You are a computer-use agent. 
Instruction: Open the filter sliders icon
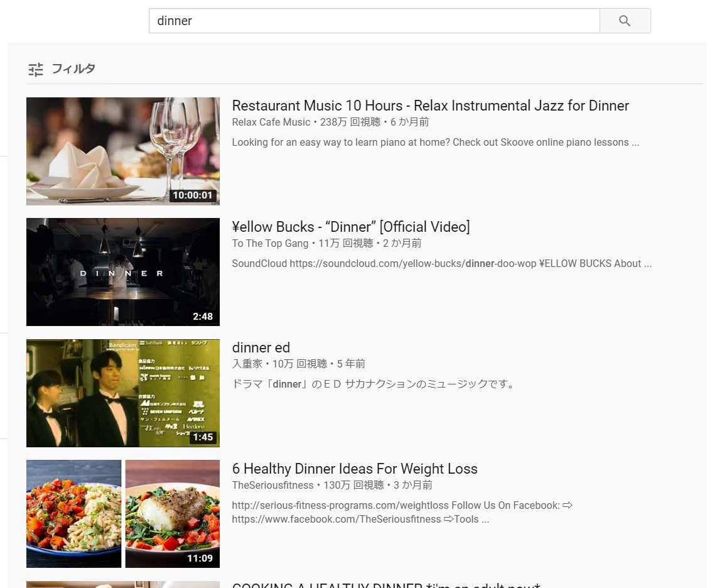coord(36,69)
